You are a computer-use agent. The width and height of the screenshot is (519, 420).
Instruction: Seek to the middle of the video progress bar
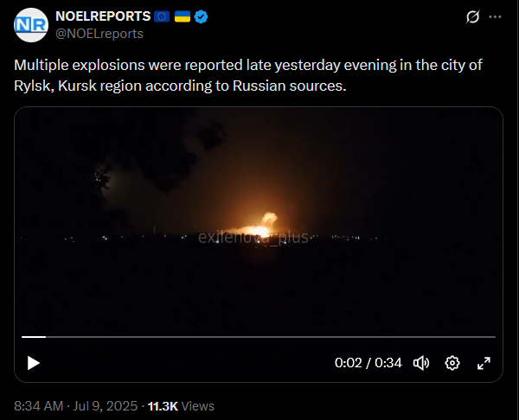click(259, 337)
